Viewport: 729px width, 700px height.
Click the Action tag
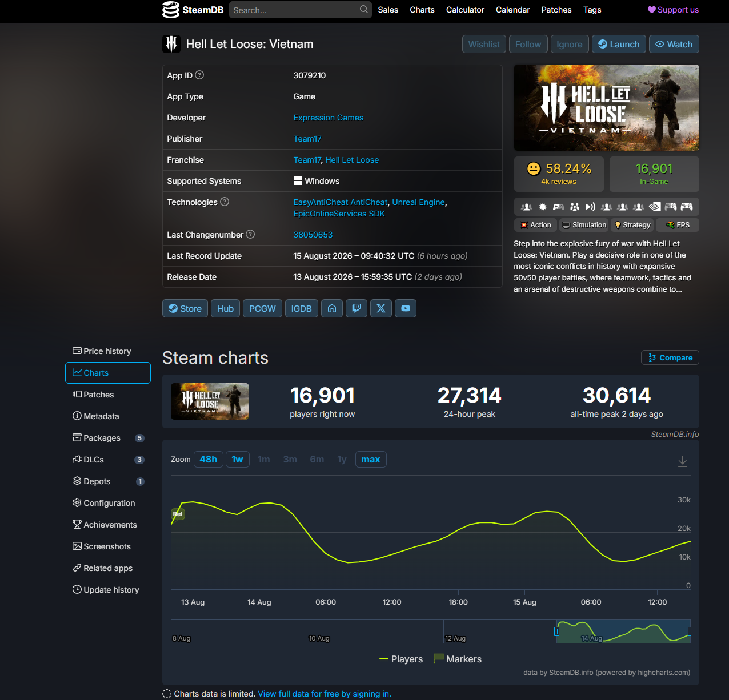[x=535, y=225]
